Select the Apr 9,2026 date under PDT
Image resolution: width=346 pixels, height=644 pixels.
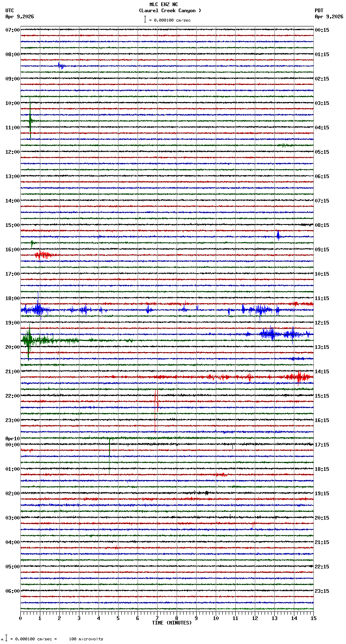(329, 17)
